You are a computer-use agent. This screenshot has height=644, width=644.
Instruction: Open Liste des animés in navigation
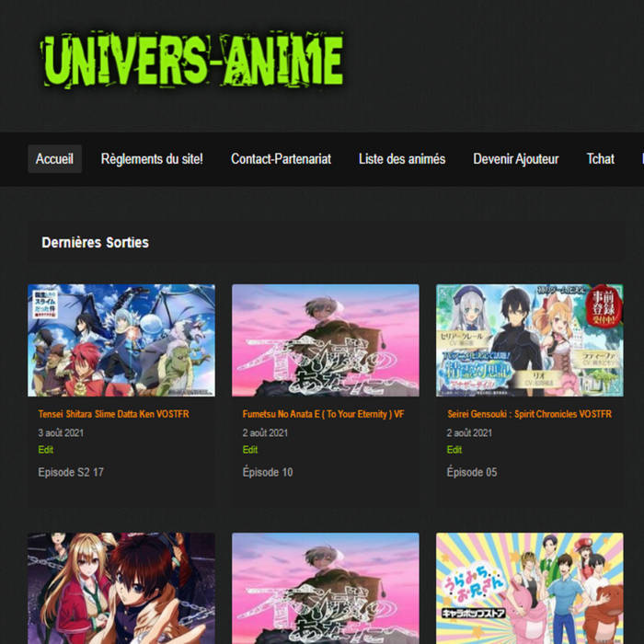click(x=402, y=159)
